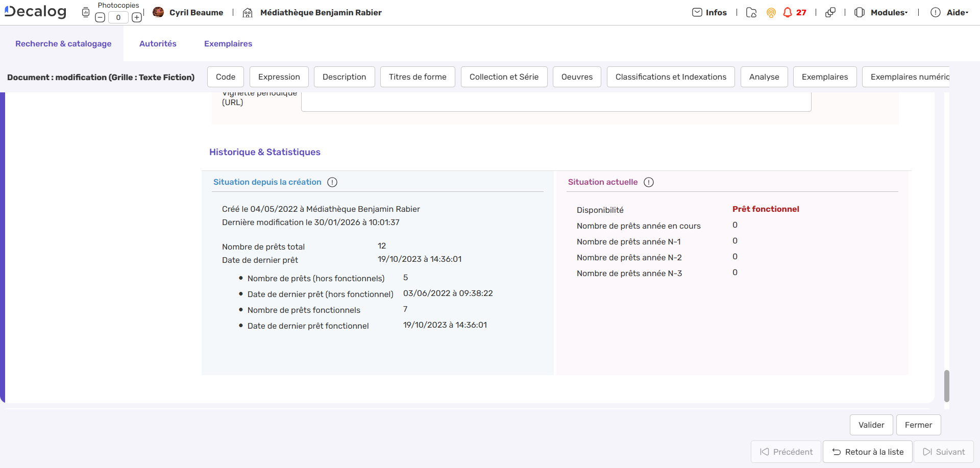
Task: Show info for Situation depuis la création
Action: (332, 182)
